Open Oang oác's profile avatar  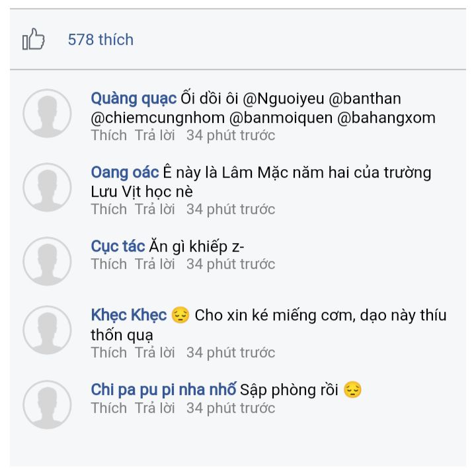tap(47, 188)
